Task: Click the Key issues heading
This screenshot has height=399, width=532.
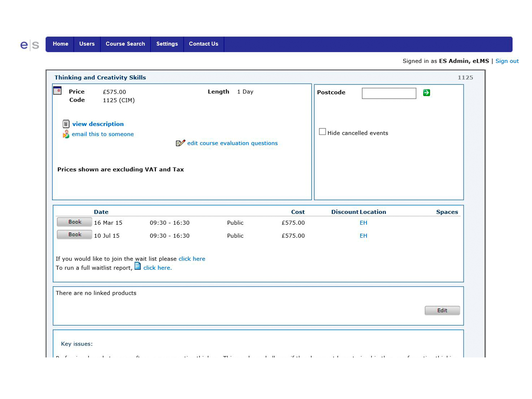Action: tap(77, 344)
